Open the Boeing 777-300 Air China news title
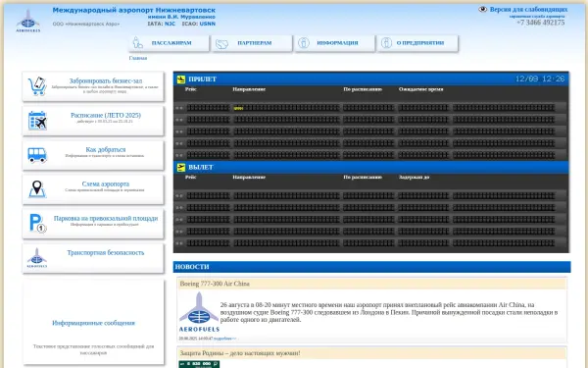Image resolution: width=588 pixels, height=368 pixels. pos(215,284)
